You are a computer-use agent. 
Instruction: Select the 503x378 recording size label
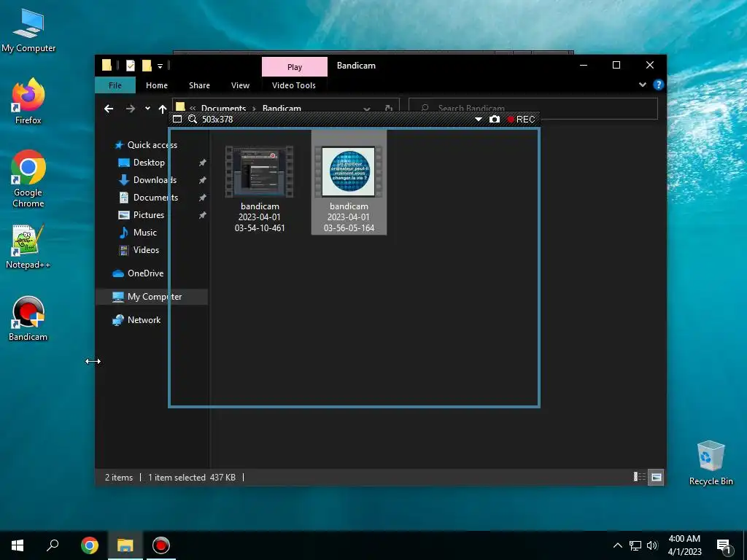pyautogui.click(x=217, y=119)
